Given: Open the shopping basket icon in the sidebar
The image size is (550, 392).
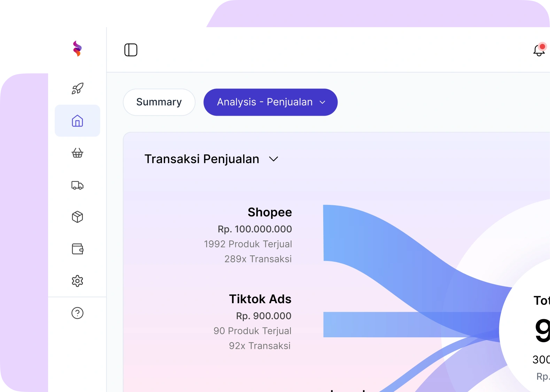Looking at the screenshot, I should (x=77, y=153).
